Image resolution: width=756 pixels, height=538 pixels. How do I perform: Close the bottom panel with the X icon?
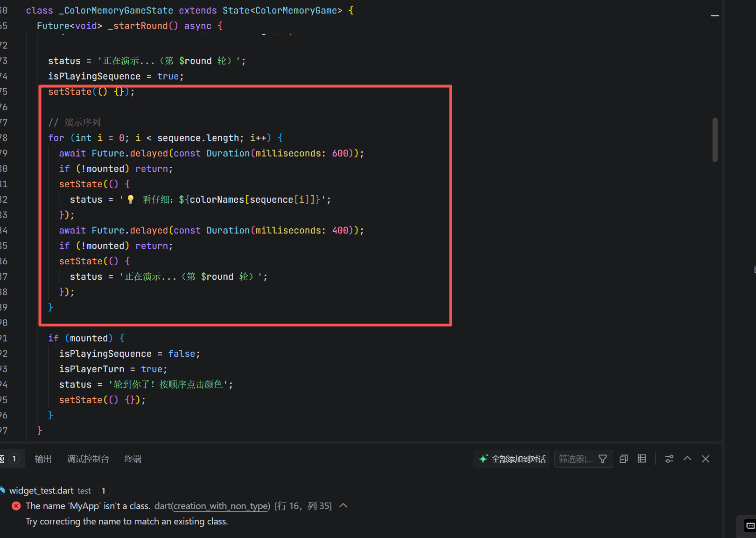pyautogui.click(x=706, y=459)
